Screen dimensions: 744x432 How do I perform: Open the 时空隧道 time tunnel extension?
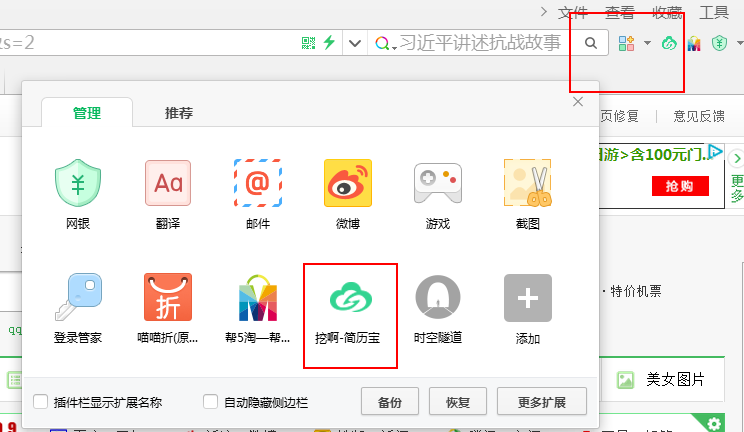pos(438,298)
